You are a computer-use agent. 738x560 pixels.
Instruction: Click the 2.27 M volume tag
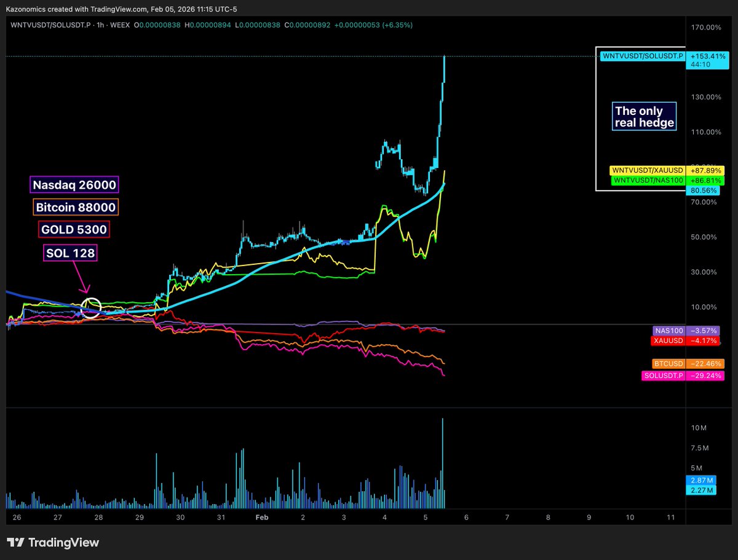[x=701, y=490]
